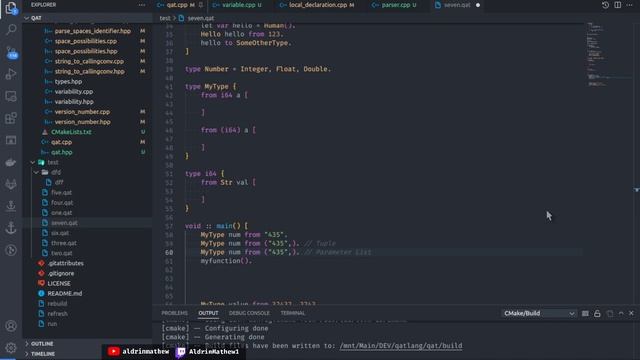Switch to the variable.cpp tab
Image resolution: width=640 pixels, height=360 pixels.
tap(238, 5)
